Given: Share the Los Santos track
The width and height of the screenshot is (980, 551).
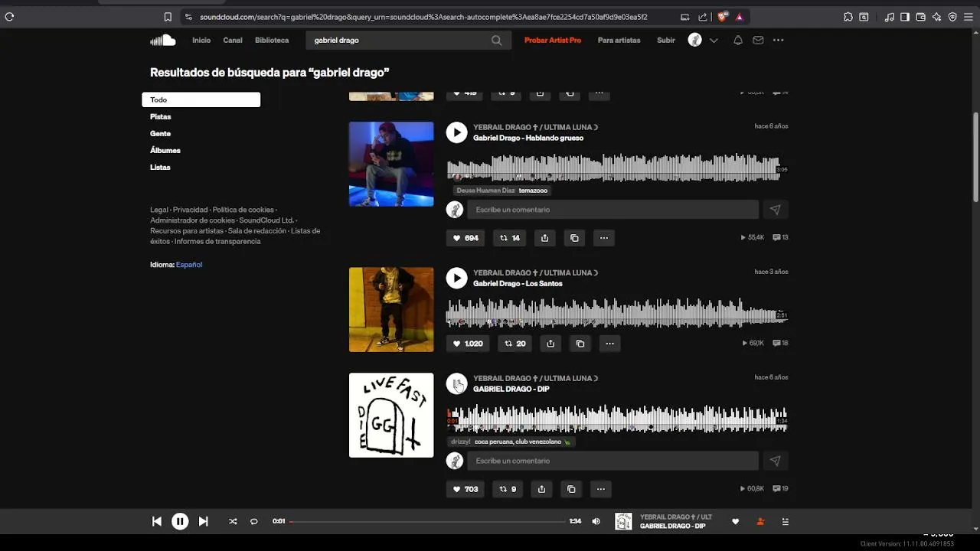Looking at the screenshot, I should [550, 344].
